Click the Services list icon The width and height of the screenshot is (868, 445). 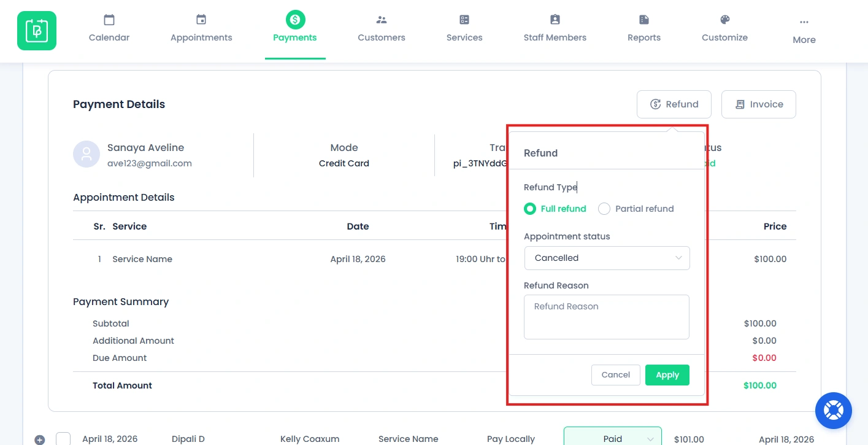click(464, 20)
